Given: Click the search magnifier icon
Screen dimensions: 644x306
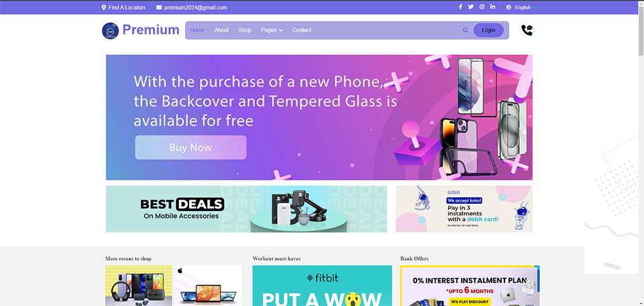Looking at the screenshot, I should point(466,30).
